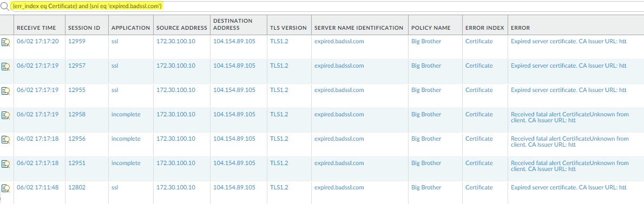This screenshot has height=204, width=644.
Task: Click TLS1.2 value in session 12955 row
Action: pyautogui.click(x=279, y=90)
